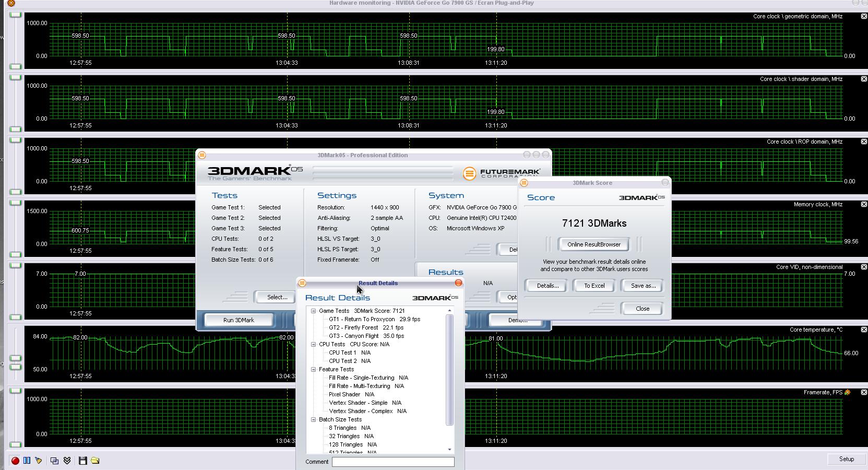Viewport: 868px width, 470px height.
Task: Open Setup in the hardware monitoring window
Action: click(846, 459)
